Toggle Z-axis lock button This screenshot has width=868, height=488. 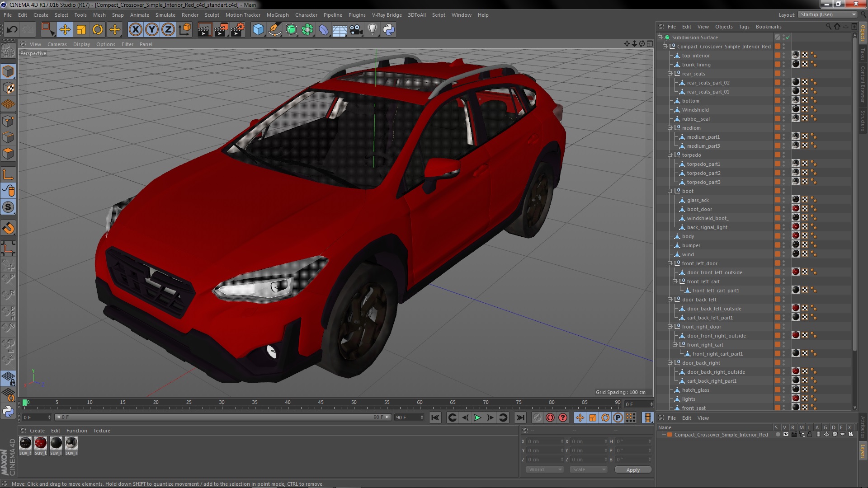(x=168, y=30)
